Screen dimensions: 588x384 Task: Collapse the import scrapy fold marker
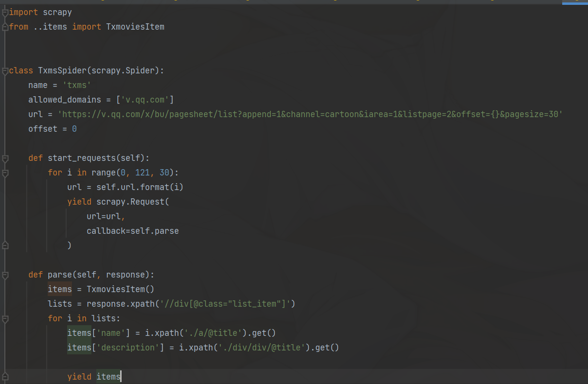tap(5, 12)
